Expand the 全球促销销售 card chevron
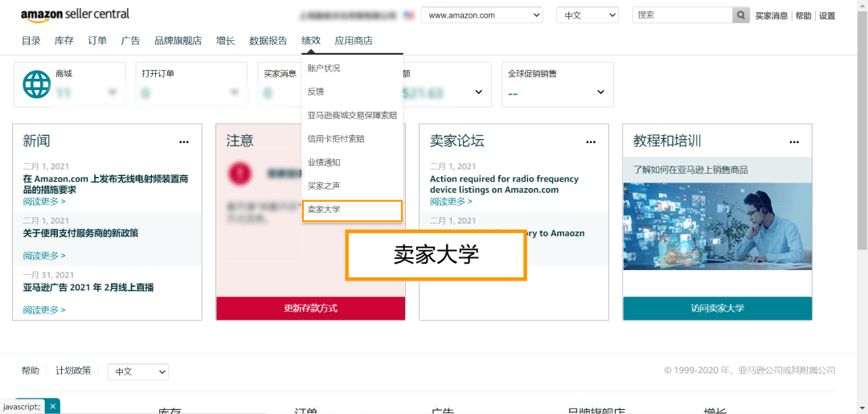 (x=600, y=92)
